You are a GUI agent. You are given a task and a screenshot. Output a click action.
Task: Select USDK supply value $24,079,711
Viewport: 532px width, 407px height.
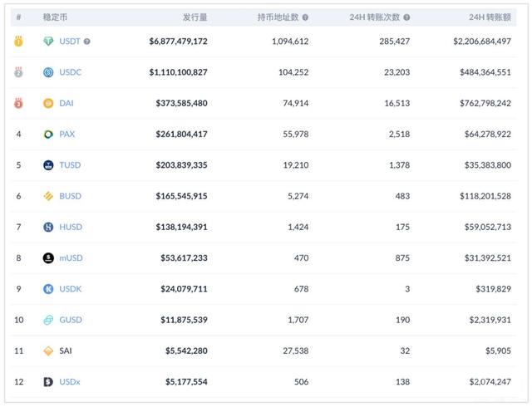[184, 289]
